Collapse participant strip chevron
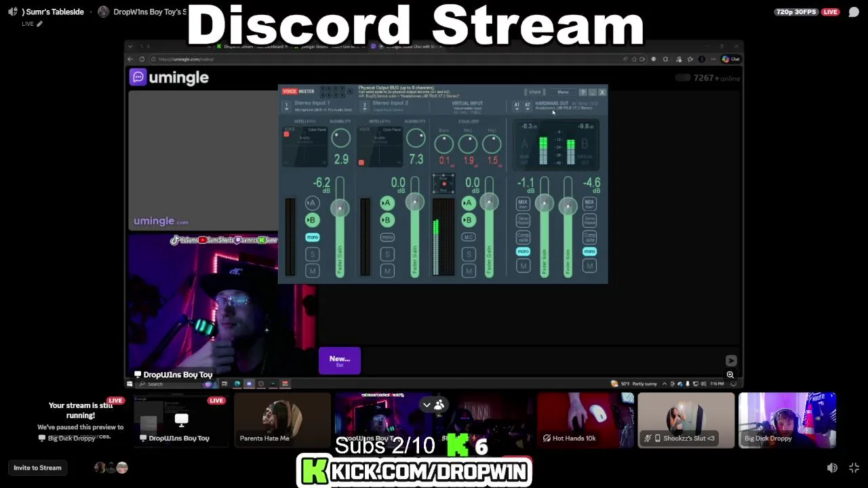868x488 pixels. click(427, 405)
